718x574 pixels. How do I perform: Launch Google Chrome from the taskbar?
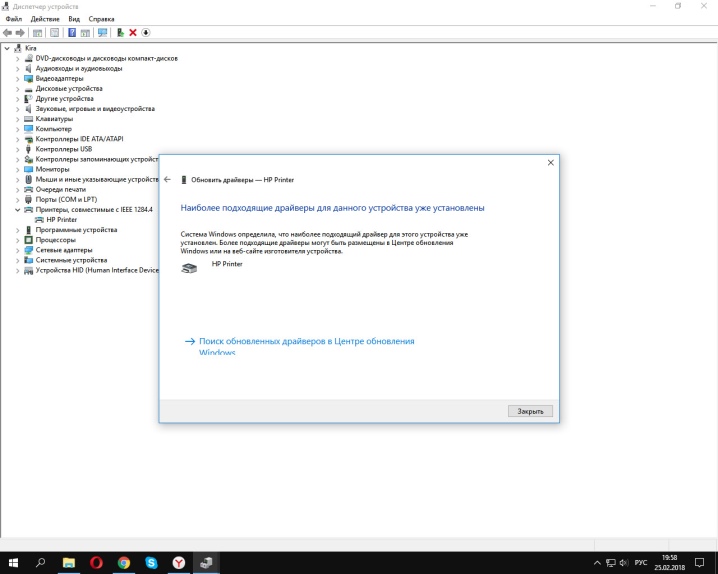pos(124,563)
